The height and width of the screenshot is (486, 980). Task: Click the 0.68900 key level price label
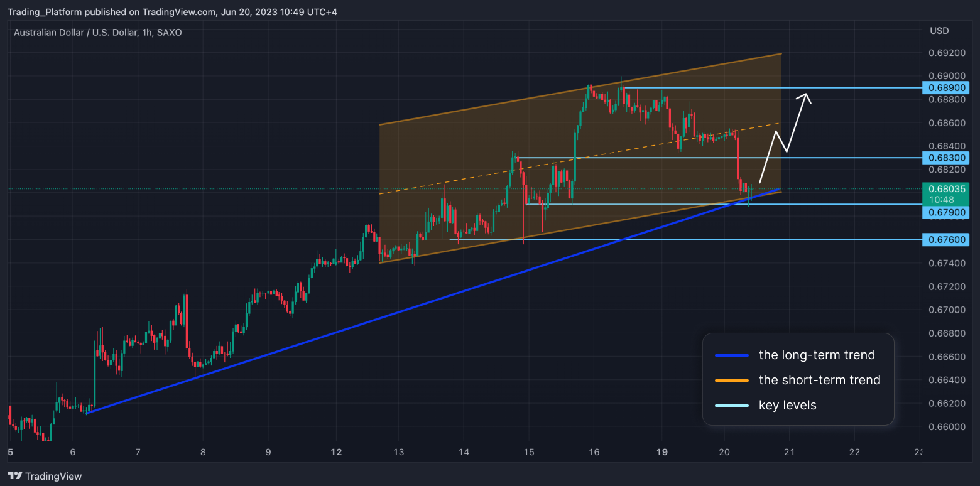[x=945, y=88]
